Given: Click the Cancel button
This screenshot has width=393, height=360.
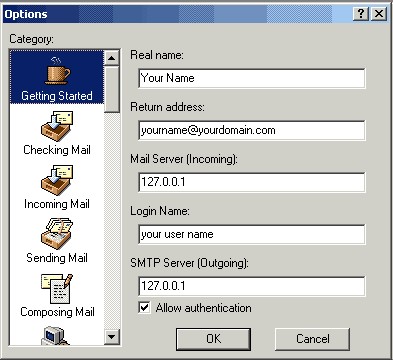Looking at the screenshot, I should pos(312,339).
